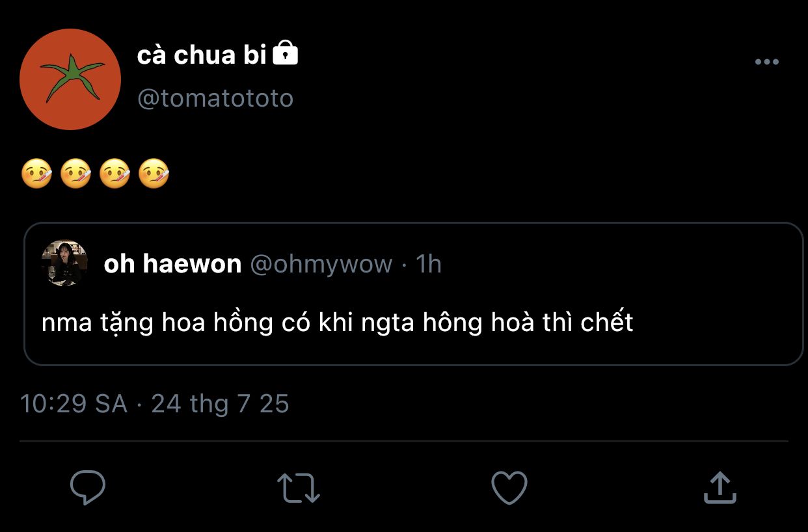Visit the @tomatototo handle

click(215, 98)
